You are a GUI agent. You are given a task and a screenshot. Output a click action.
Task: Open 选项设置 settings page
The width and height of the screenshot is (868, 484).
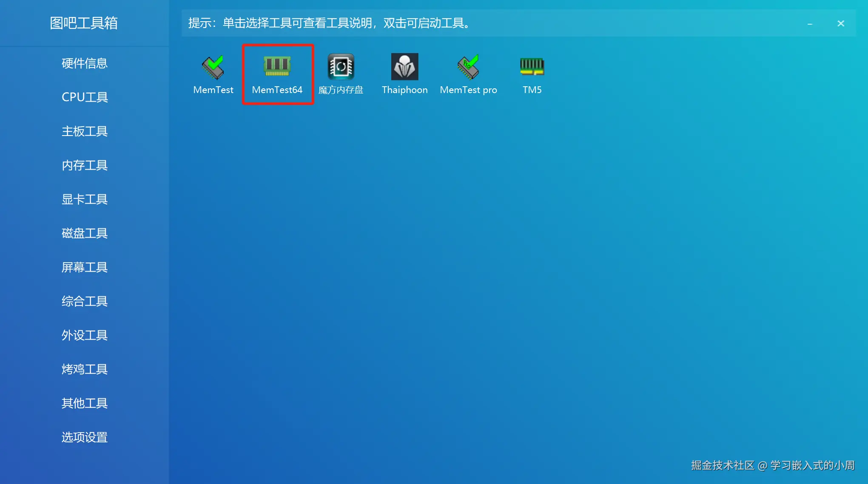coord(84,437)
